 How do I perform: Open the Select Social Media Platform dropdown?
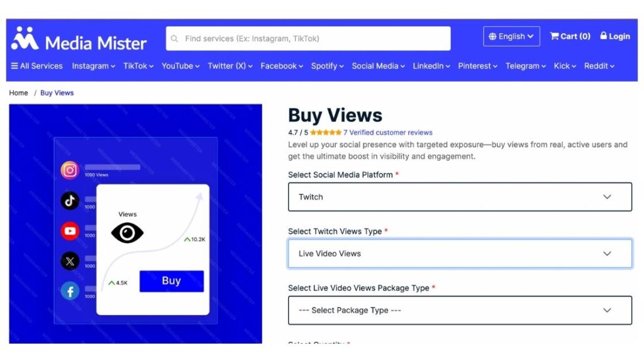click(460, 197)
